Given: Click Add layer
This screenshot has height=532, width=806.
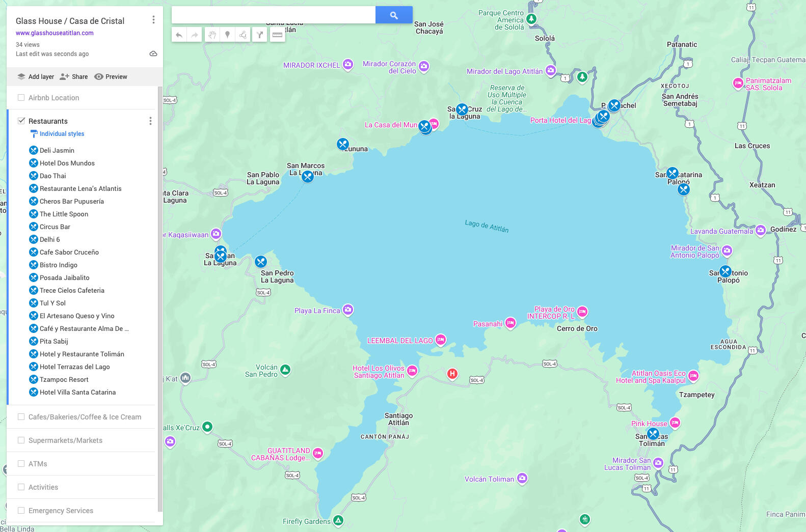Looking at the screenshot, I should (36, 77).
